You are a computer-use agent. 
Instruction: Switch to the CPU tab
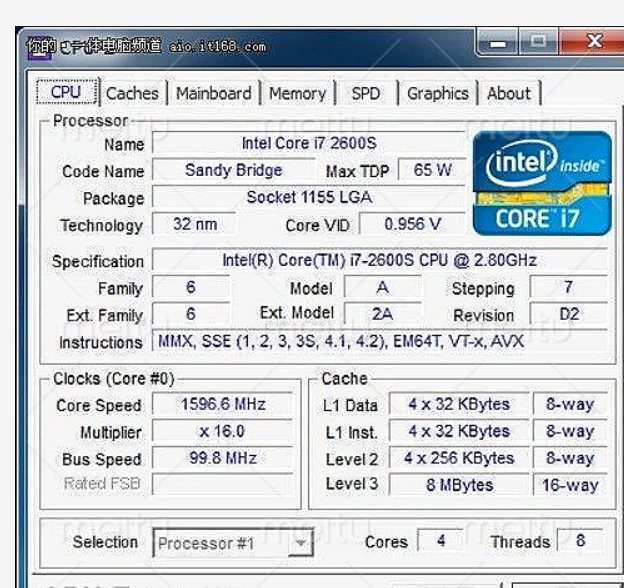[x=67, y=92]
